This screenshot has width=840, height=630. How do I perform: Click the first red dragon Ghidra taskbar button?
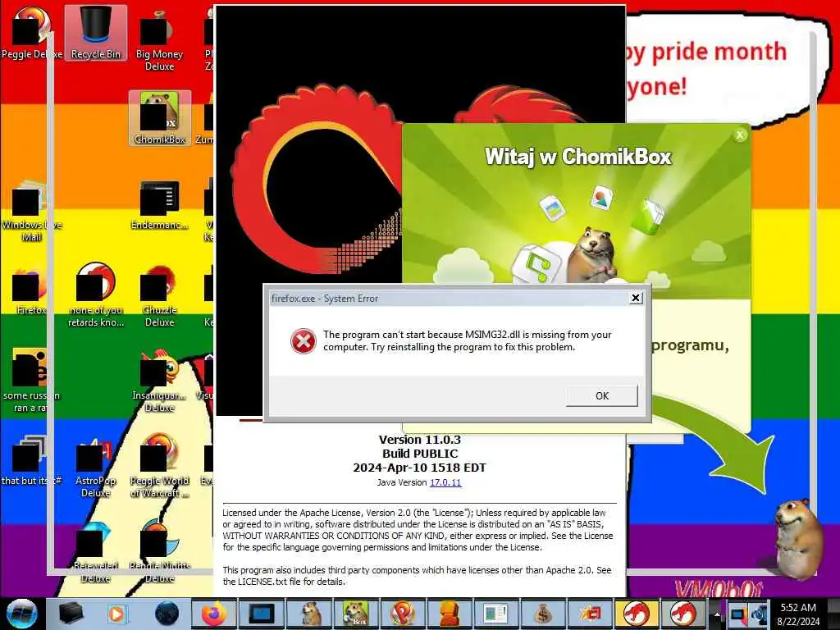point(637,614)
